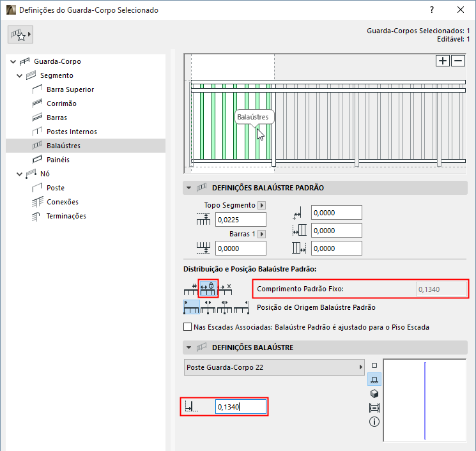Image resolution: width=476 pixels, height=451 pixels.
Task: Click top offset dimension icon beside 0,0225
Action: pyautogui.click(x=203, y=219)
